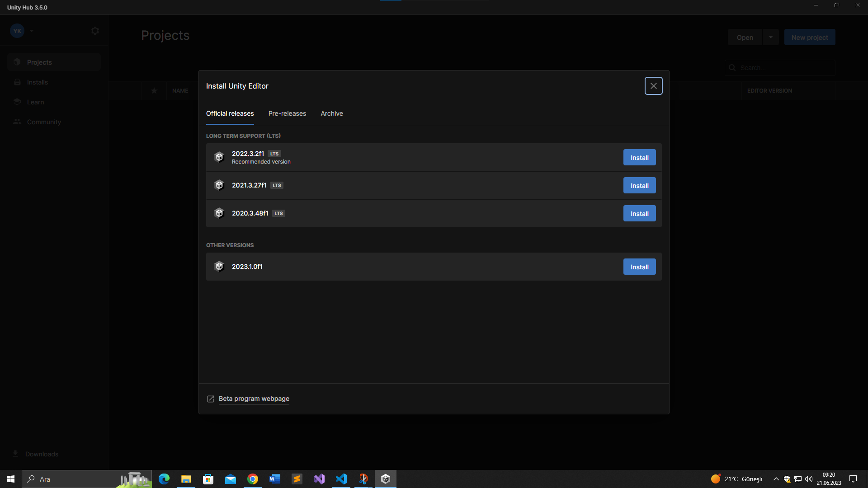Install Unity version 2020.3.48f1 LTS
Viewport: 868px width, 488px height.
639,214
